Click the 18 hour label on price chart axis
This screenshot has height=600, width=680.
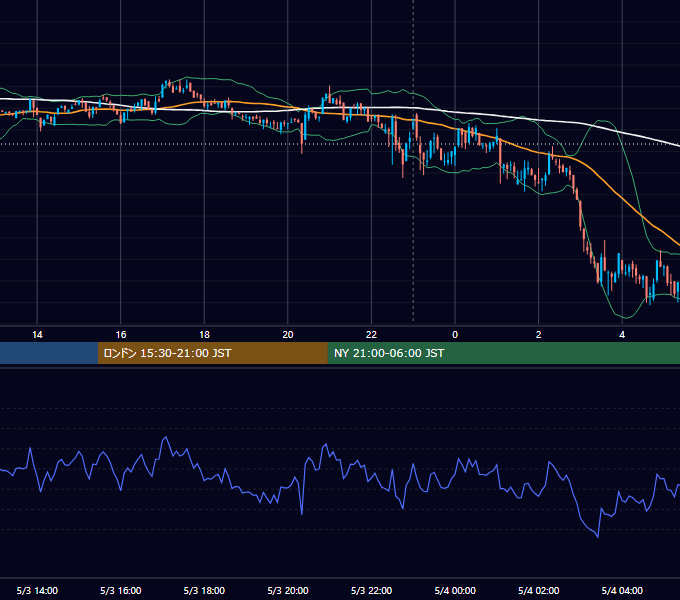coord(204,335)
